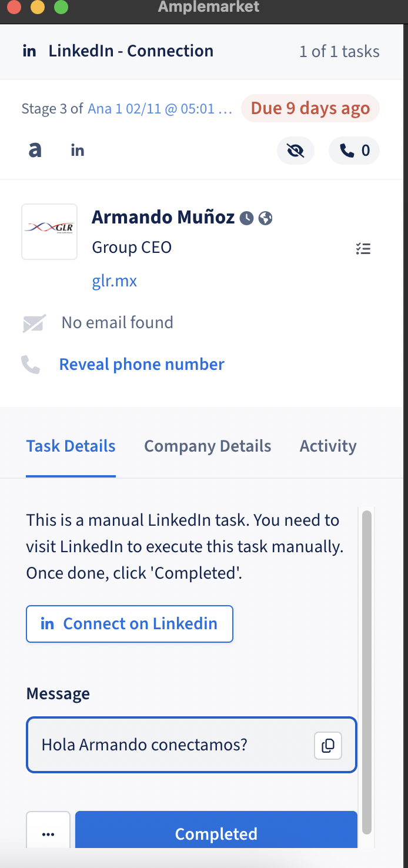Click the Connect on Linkedin button
The image size is (408, 868).
coord(129,624)
